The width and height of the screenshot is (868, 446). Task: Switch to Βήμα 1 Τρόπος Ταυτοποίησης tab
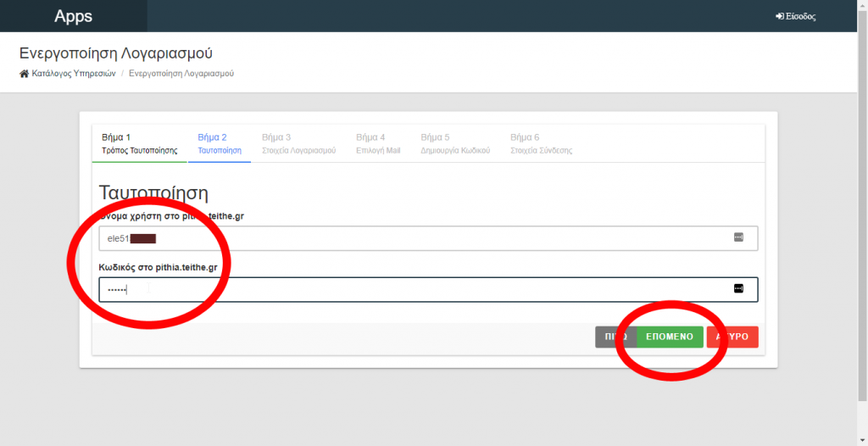(x=139, y=143)
